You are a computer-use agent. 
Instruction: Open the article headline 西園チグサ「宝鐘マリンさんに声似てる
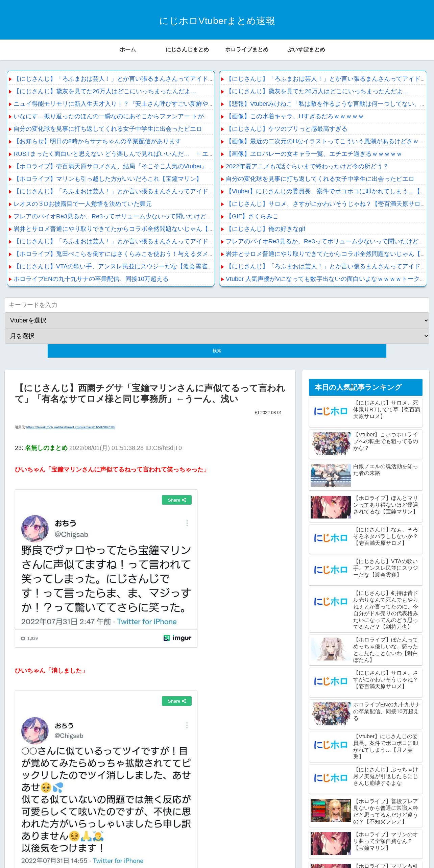tap(150, 393)
